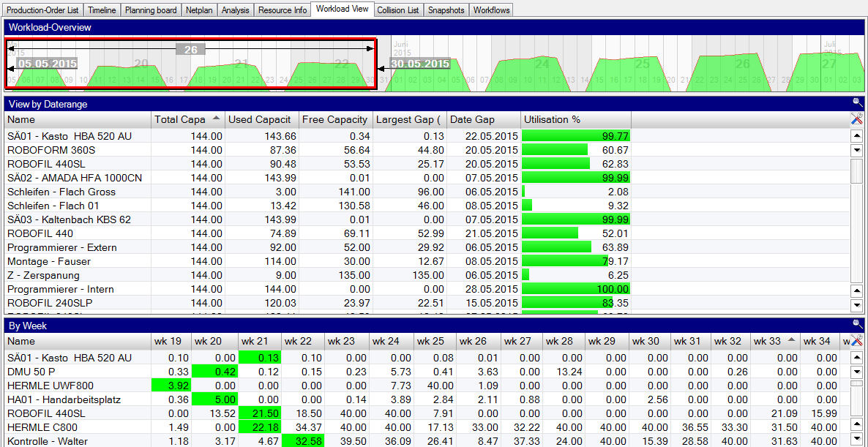The image size is (868, 447).
Task: Sort by Name column in View by Daterange
Action: coord(78,119)
